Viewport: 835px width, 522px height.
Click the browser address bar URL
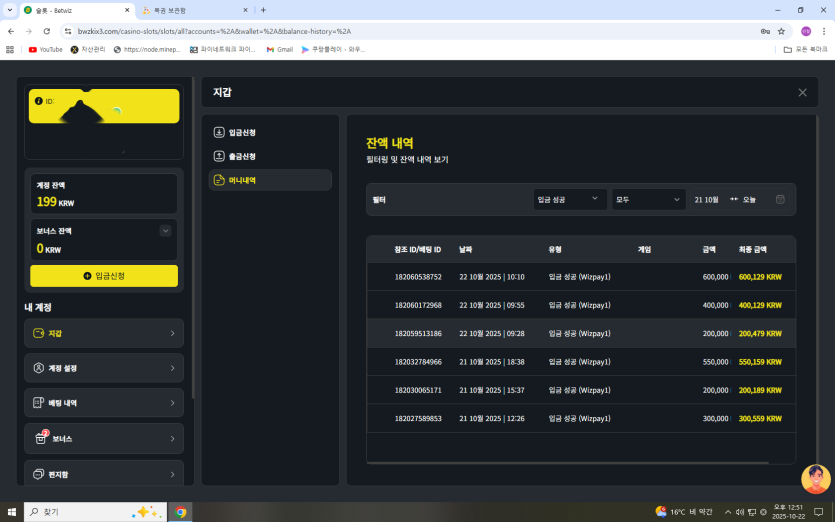click(x=400, y=31)
